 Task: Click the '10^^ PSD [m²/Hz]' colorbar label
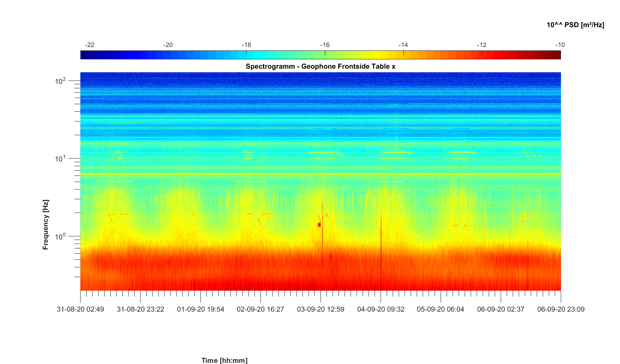coord(575,25)
